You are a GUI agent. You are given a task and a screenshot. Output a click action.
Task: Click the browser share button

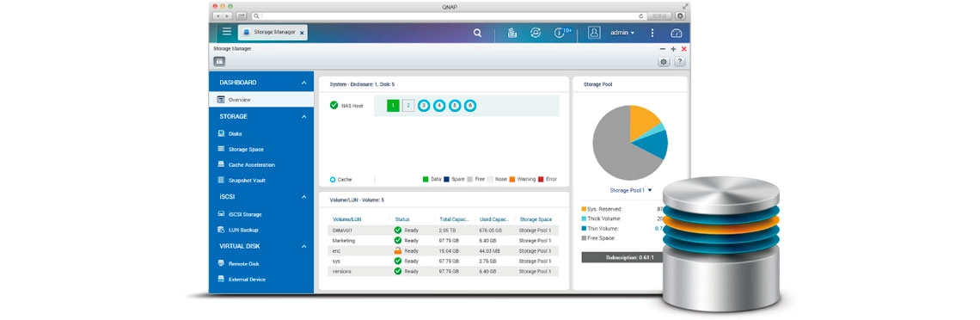(x=241, y=15)
